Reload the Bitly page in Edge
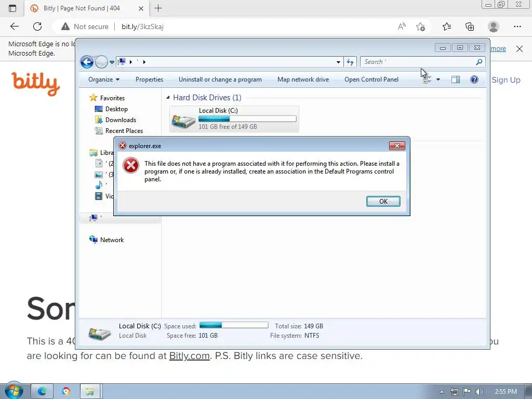This screenshot has height=399, width=532. (x=37, y=26)
